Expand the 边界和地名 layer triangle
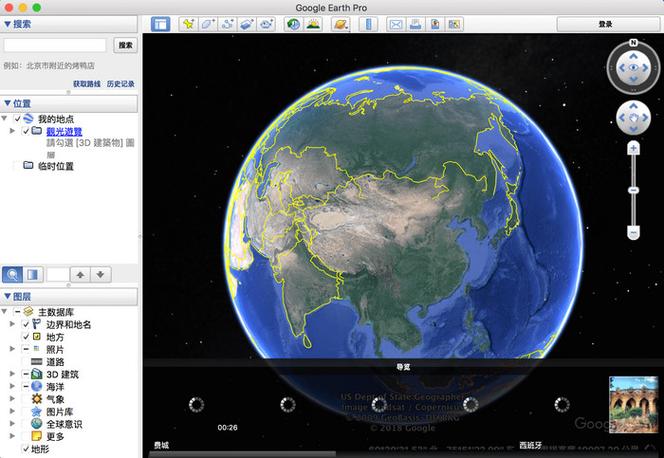Screen dimensions: 664x458 coord(12,324)
